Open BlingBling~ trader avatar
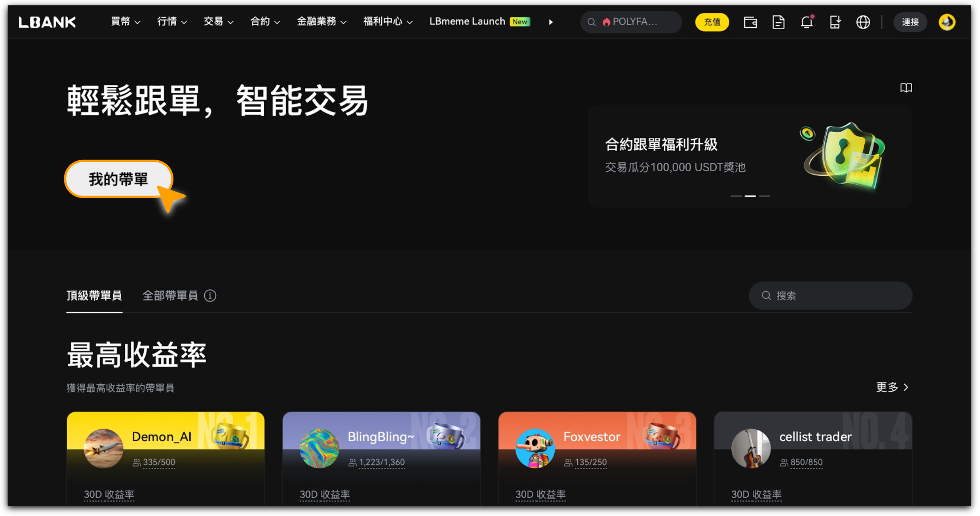The height and width of the screenshot is (516, 980). (x=319, y=448)
